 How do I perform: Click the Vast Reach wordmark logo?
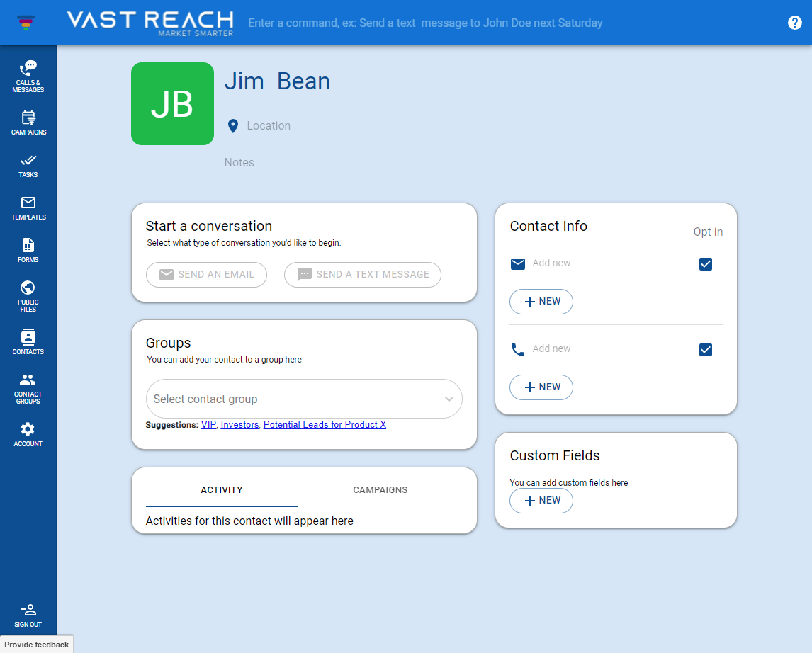(x=150, y=23)
